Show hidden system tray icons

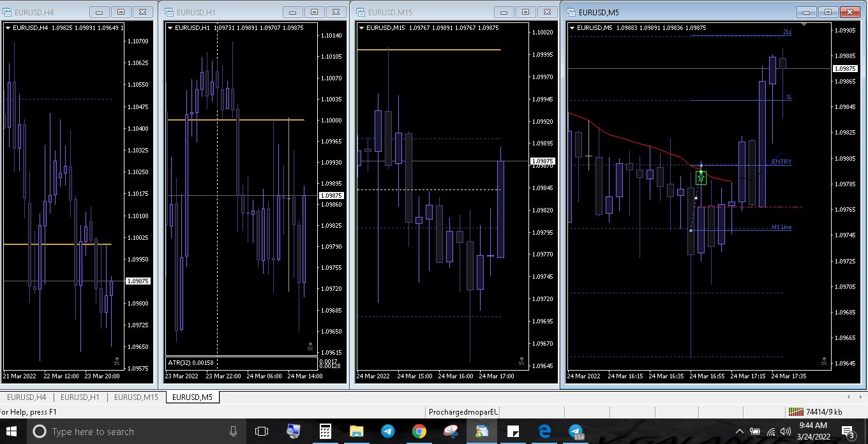[739, 431]
